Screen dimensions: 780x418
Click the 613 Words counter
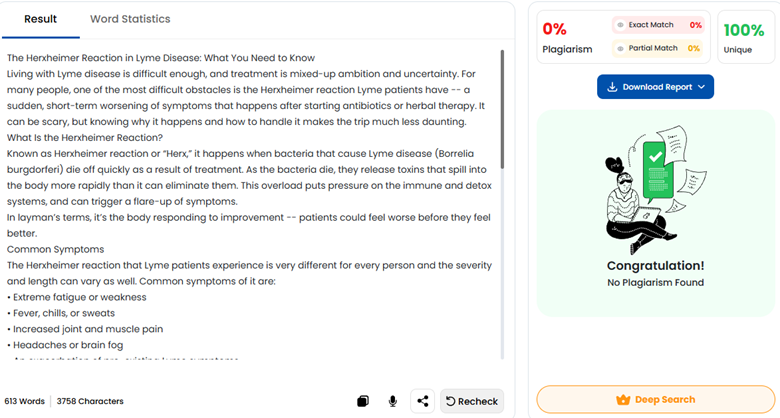pos(25,401)
